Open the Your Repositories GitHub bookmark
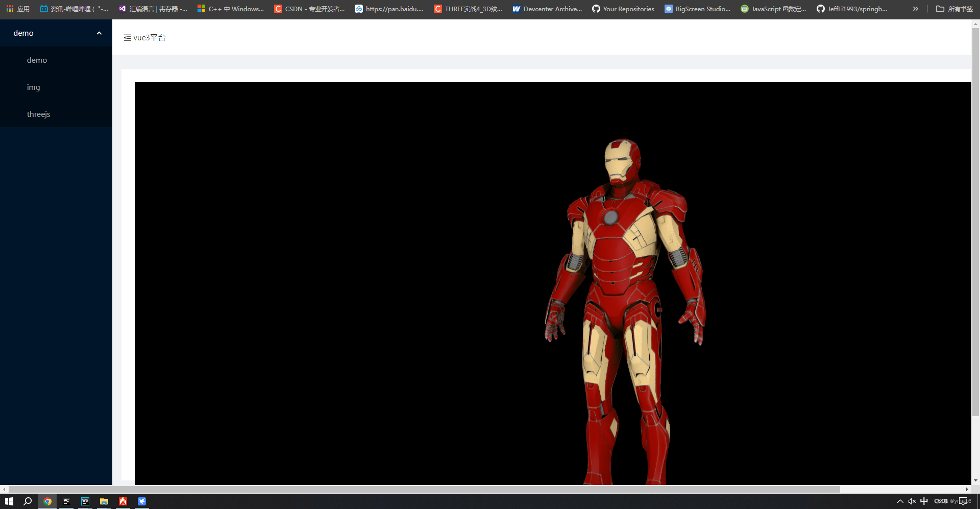Image resolution: width=980 pixels, height=509 pixels. tap(623, 9)
